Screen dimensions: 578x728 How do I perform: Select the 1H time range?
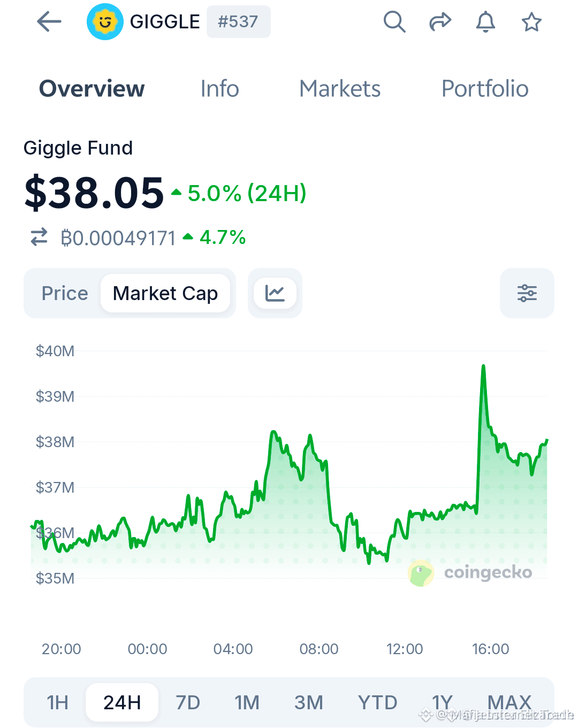pos(57,702)
